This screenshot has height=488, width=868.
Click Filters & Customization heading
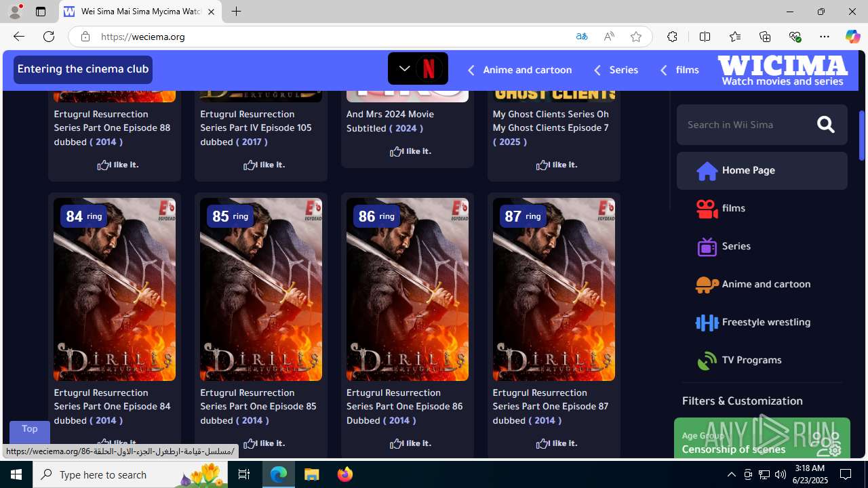(x=743, y=401)
